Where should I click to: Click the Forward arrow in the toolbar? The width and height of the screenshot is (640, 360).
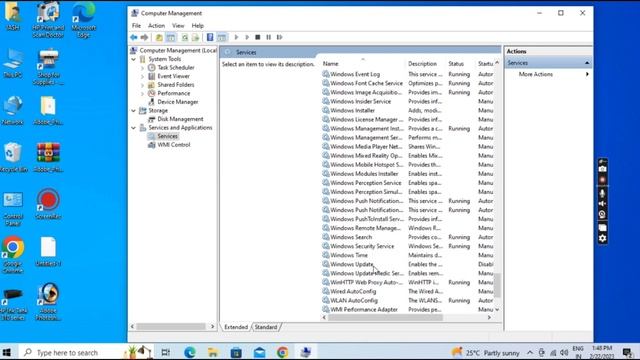click(144, 37)
